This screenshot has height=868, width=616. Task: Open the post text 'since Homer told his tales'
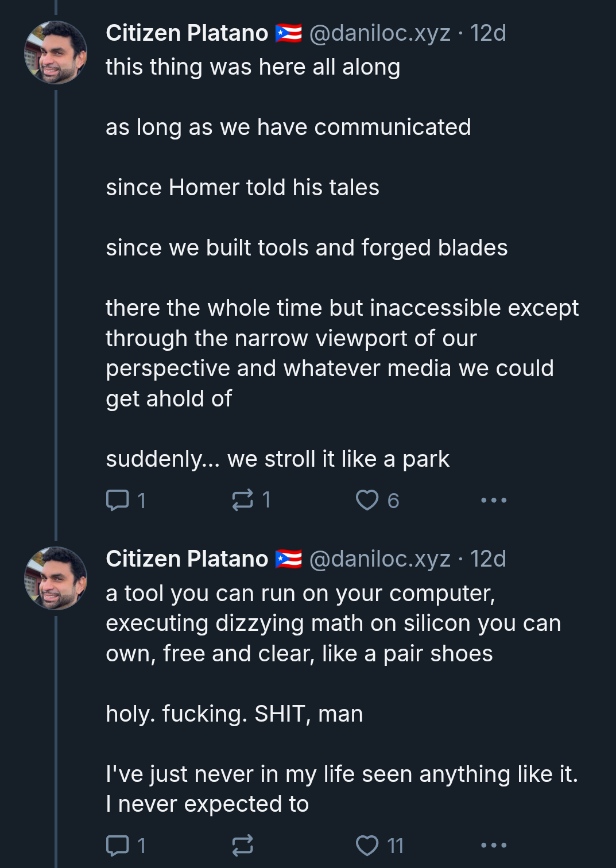click(x=242, y=188)
